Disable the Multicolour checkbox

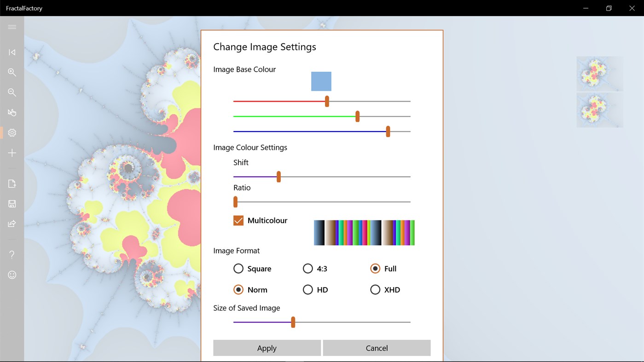[238, 220]
